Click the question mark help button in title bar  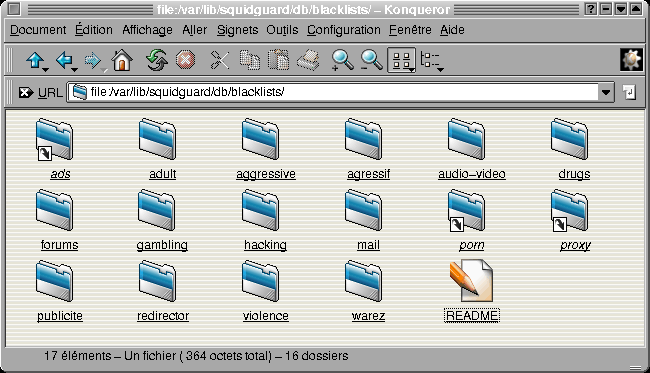pyautogui.click(x=591, y=9)
